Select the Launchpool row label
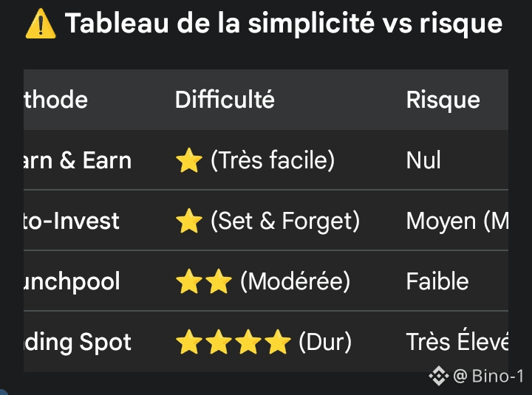The height and width of the screenshot is (395, 532). click(x=72, y=282)
